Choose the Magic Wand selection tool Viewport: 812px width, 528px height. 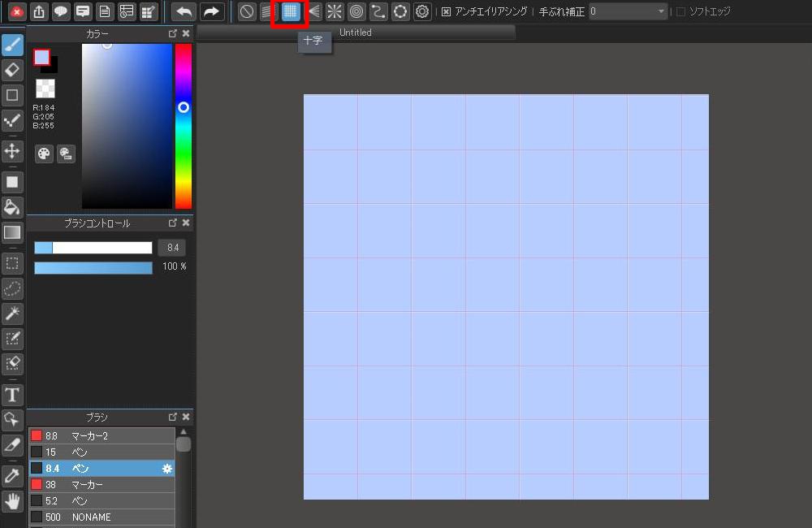(x=12, y=314)
